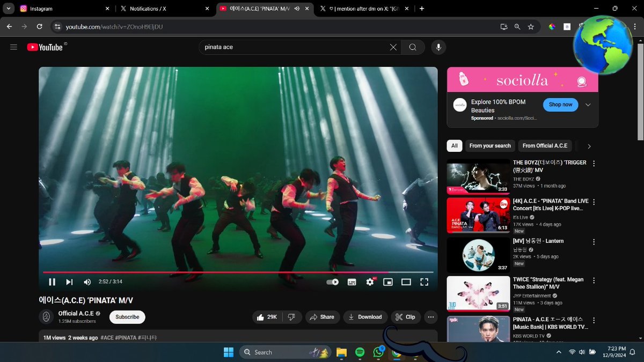This screenshot has height=362, width=644.
Task: Open options for PINATA Band LIVE video
Action: [594, 202]
